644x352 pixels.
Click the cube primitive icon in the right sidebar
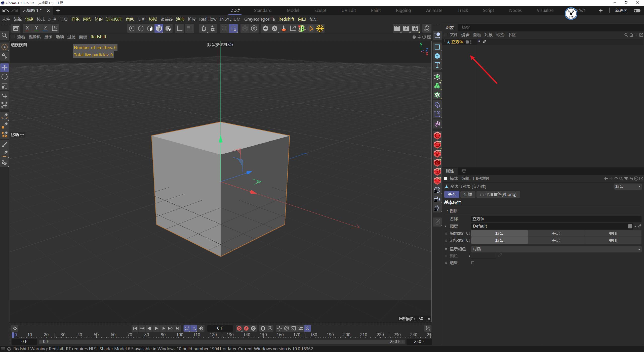437,56
